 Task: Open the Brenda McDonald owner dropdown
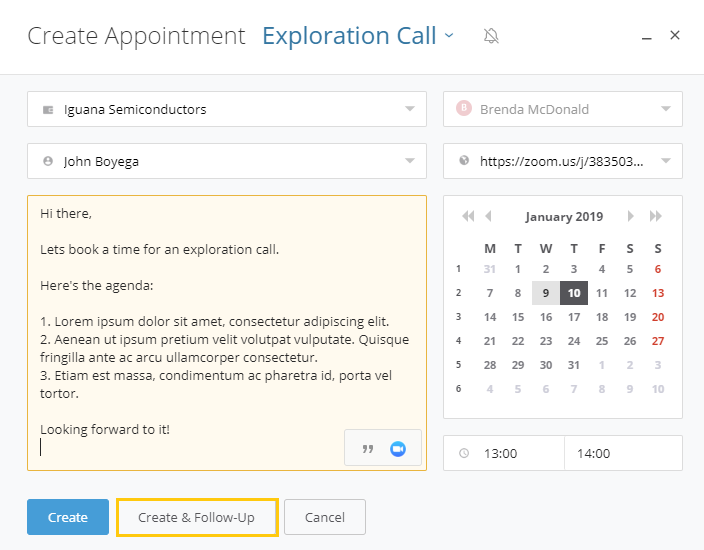(x=666, y=109)
